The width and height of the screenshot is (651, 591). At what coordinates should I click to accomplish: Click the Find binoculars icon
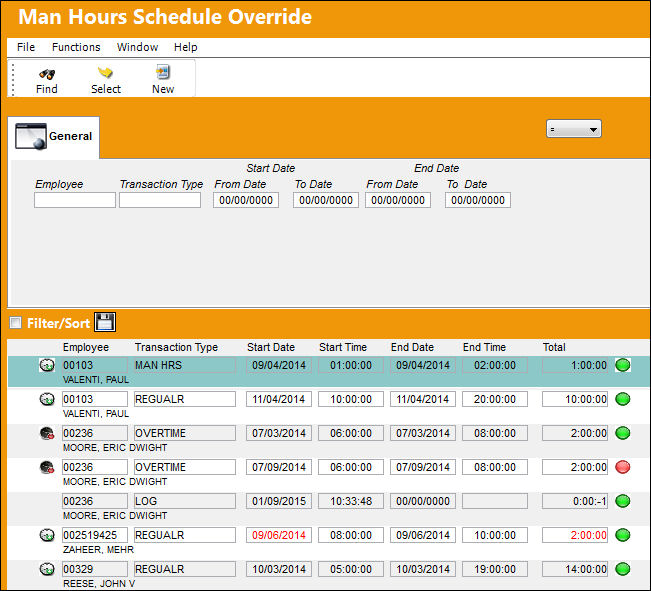pyautogui.click(x=47, y=74)
